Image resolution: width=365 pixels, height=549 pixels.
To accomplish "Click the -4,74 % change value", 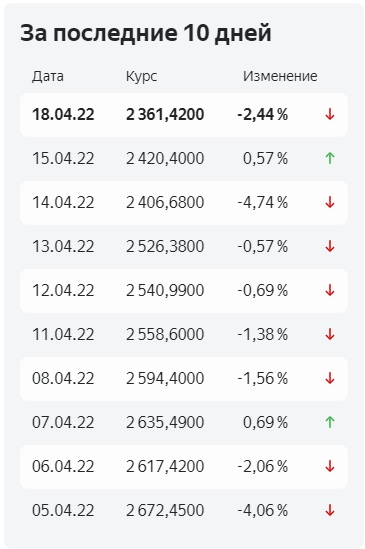I will pos(263,203).
